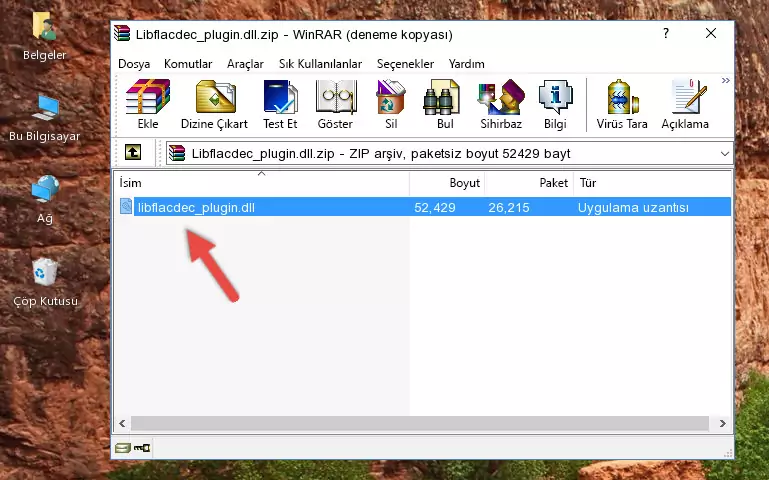This screenshot has width=769, height=480.
Task: Open the Seçenekler menu
Action: 405,64
